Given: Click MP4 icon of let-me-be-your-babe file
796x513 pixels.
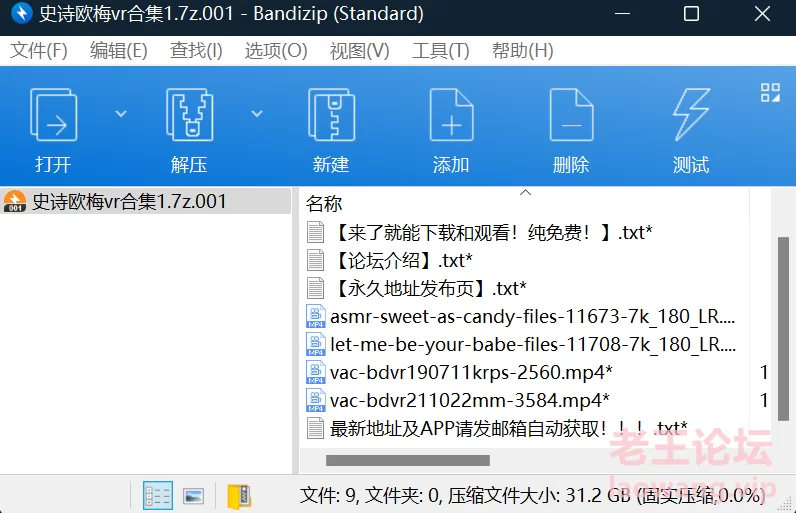Looking at the screenshot, I should 316,345.
